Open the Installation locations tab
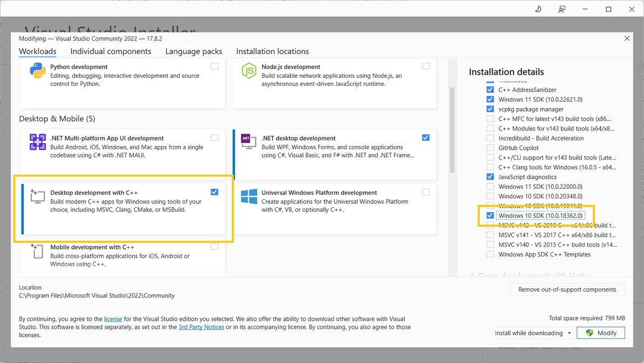644x363 pixels. (272, 51)
